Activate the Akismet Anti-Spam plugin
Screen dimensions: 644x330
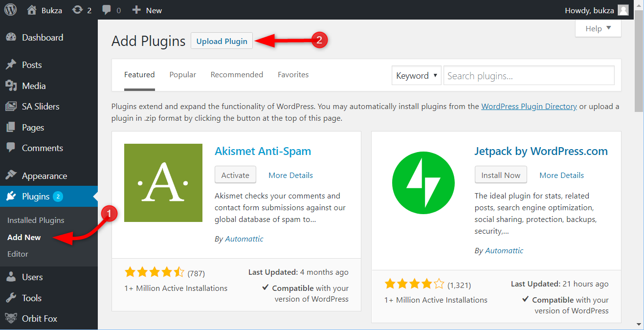235,175
